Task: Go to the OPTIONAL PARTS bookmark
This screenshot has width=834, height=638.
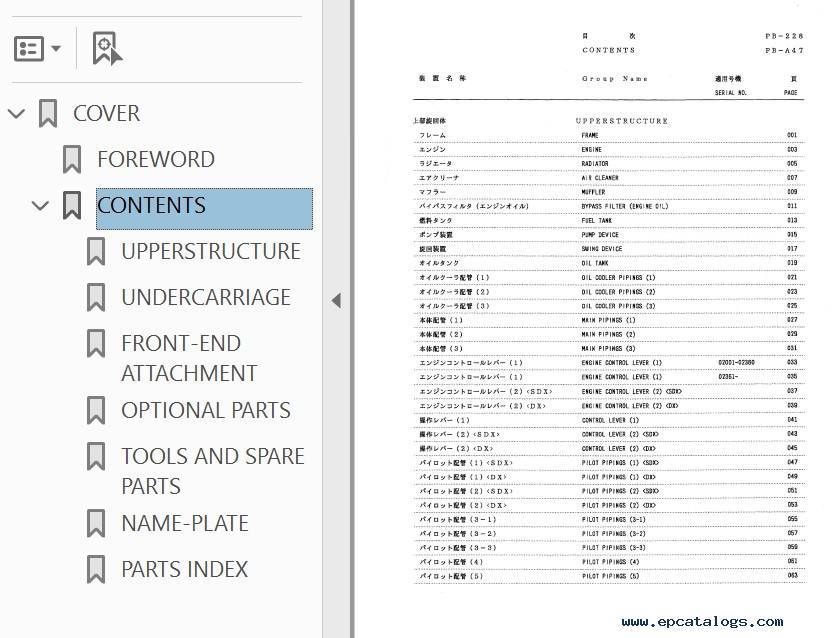Action: click(x=206, y=410)
